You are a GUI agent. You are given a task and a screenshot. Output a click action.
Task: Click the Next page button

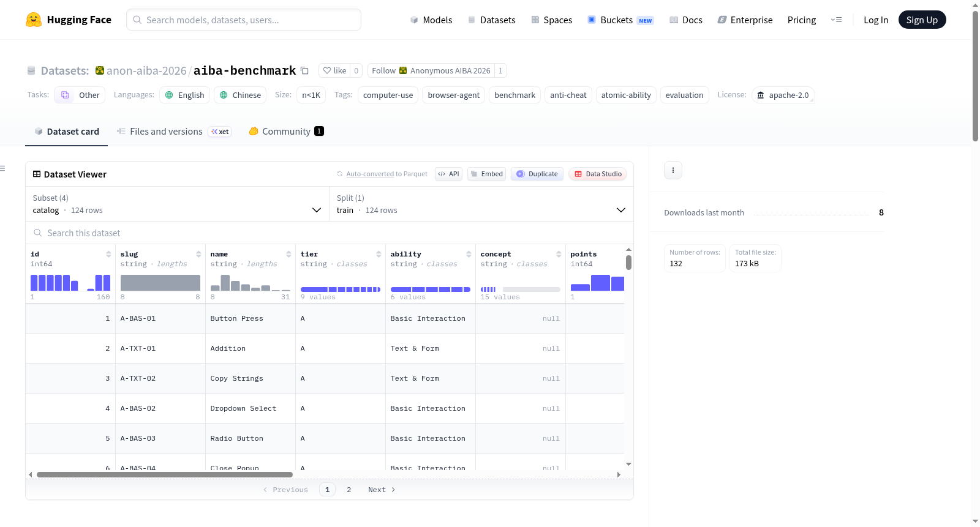[382, 490]
